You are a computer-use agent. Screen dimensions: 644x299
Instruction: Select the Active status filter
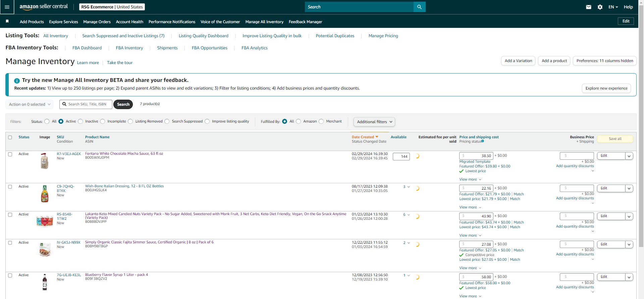61,121
